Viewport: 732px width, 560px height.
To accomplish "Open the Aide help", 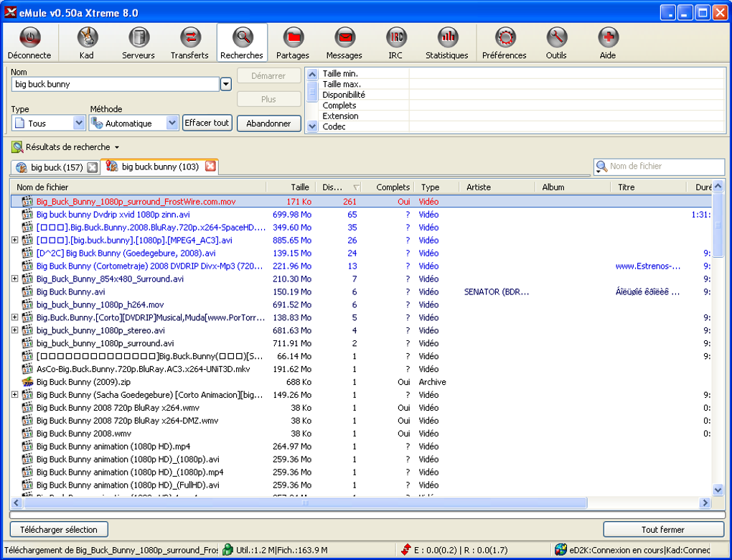I will [607, 42].
